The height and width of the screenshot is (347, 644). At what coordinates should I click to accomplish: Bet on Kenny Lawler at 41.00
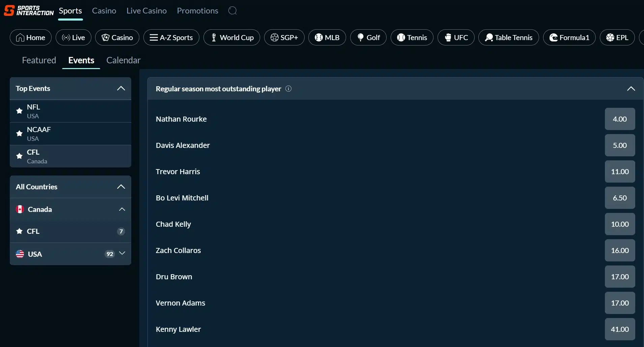(x=620, y=329)
